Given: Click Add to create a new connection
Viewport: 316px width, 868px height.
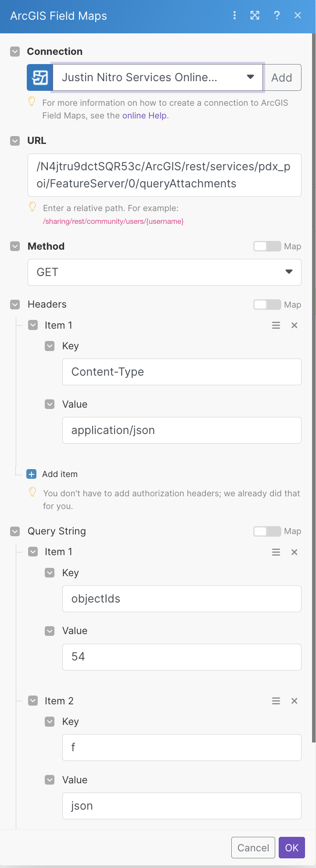Looking at the screenshot, I should coord(282,77).
